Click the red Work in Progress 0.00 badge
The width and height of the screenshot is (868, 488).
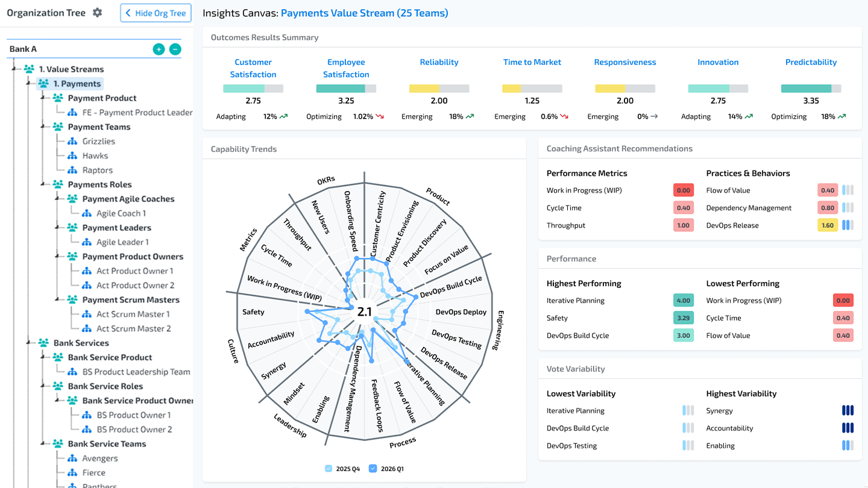tap(683, 190)
